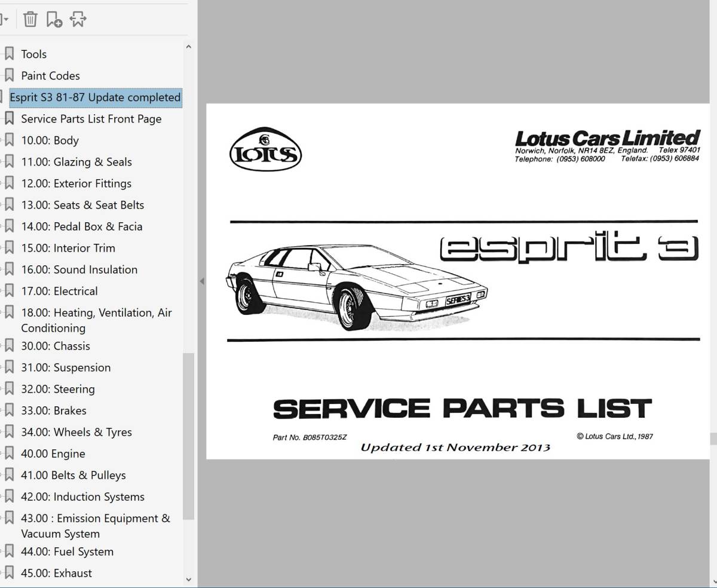Collapse the bookmarks pane with the divider arrow

point(201,281)
